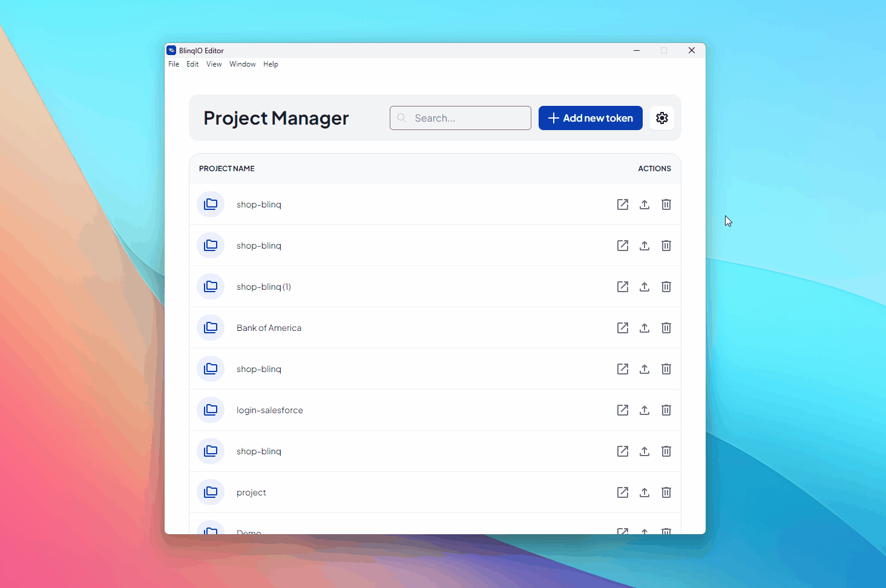Viewport: 886px width, 588px height.
Task: Open the shop-blinq project directly above login-salesforce
Action: [x=623, y=369]
